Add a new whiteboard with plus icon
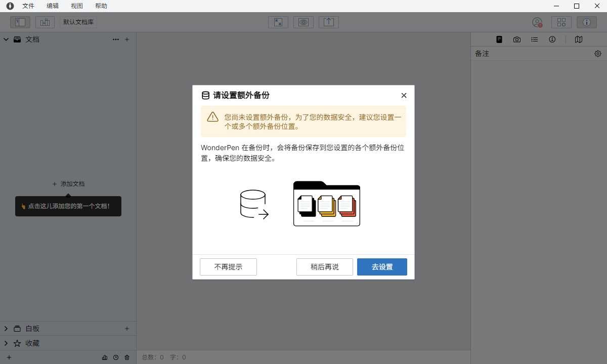This screenshot has height=364, width=607. click(127, 329)
